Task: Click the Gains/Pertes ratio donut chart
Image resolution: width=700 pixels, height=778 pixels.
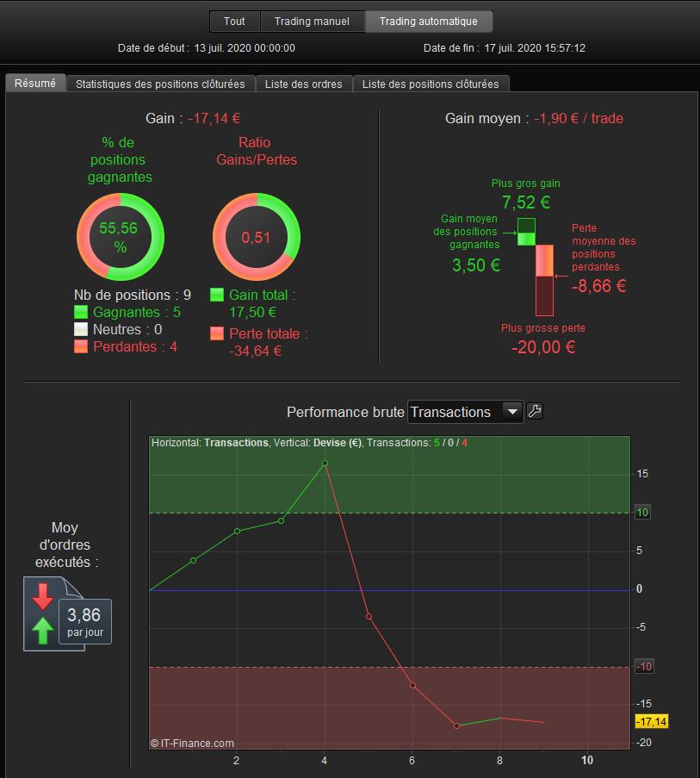Action: click(257, 237)
